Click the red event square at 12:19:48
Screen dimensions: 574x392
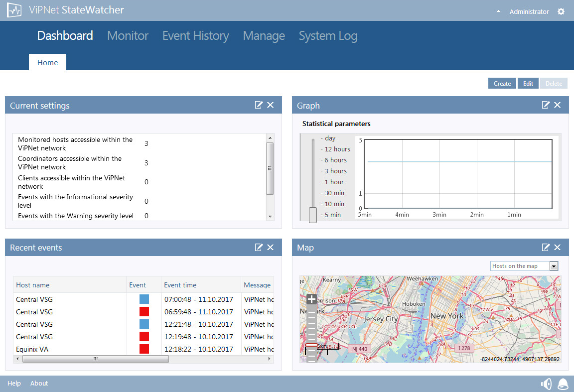point(144,337)
